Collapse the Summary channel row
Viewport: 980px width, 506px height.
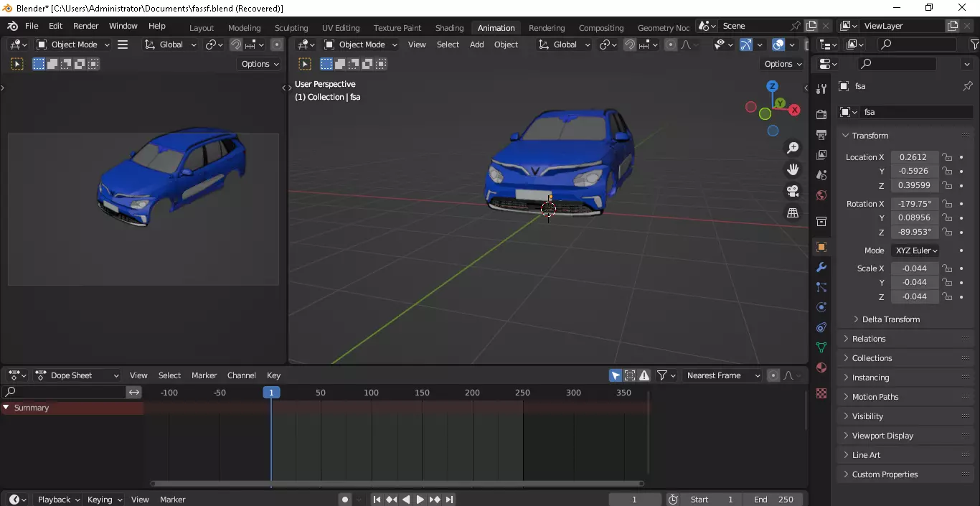click(6, 408)
